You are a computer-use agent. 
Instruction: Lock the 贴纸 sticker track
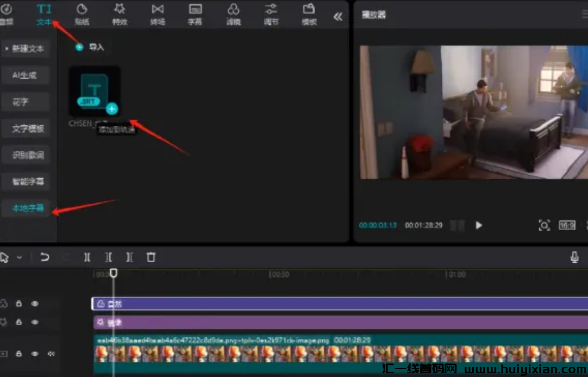coord(19,304)
